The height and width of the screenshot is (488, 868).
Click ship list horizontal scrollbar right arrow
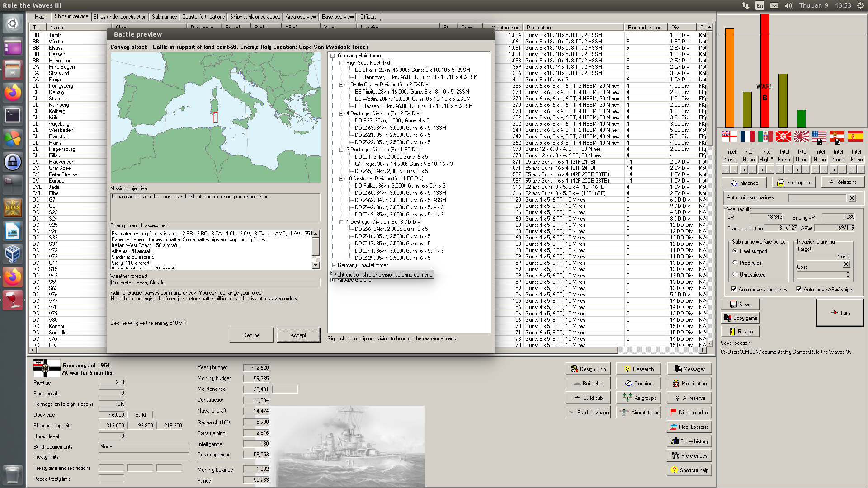[x=703, y=350]
